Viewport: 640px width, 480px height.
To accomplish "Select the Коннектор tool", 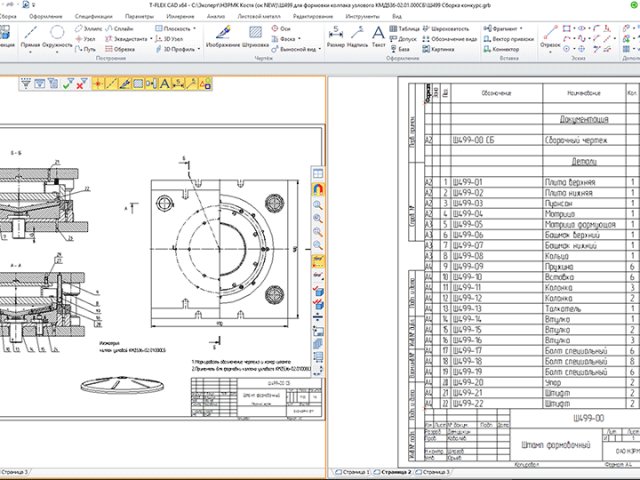I will [x=501, y=49].
